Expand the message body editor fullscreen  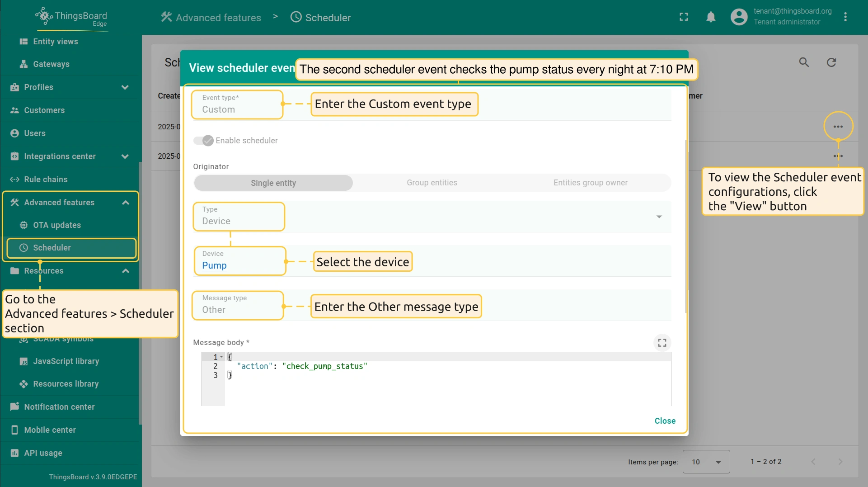(x=662, y=343)
